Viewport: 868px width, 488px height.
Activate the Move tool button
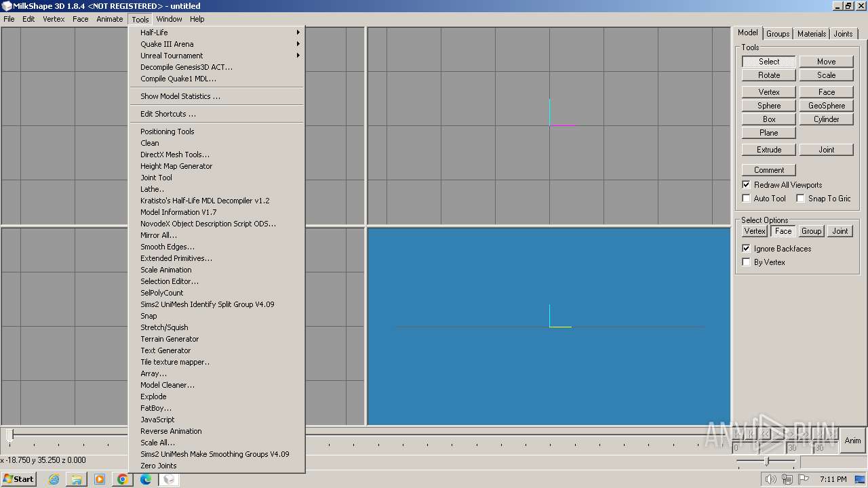(826, 62)
